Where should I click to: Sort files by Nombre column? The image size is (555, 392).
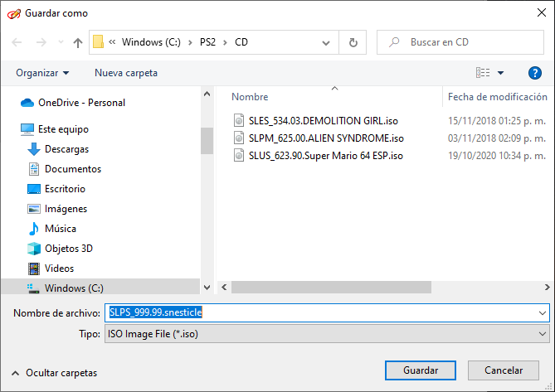point(250,97)
